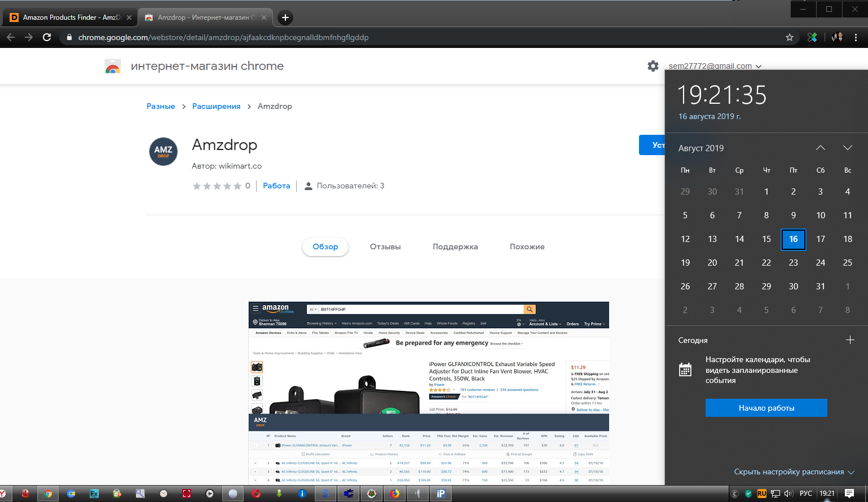
Task: Switch РУС input language indicator
Action: pos(806,494)
